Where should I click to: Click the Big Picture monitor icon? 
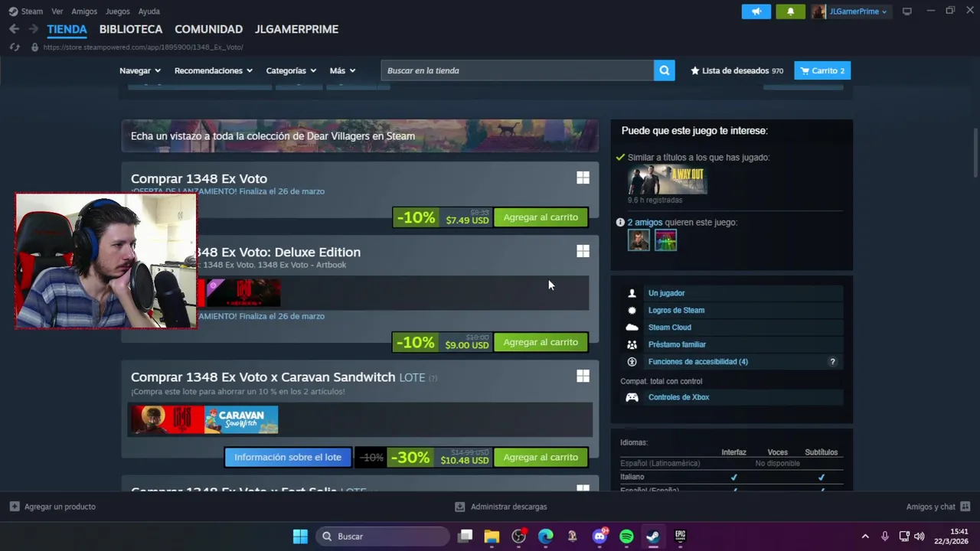(907, 11)
